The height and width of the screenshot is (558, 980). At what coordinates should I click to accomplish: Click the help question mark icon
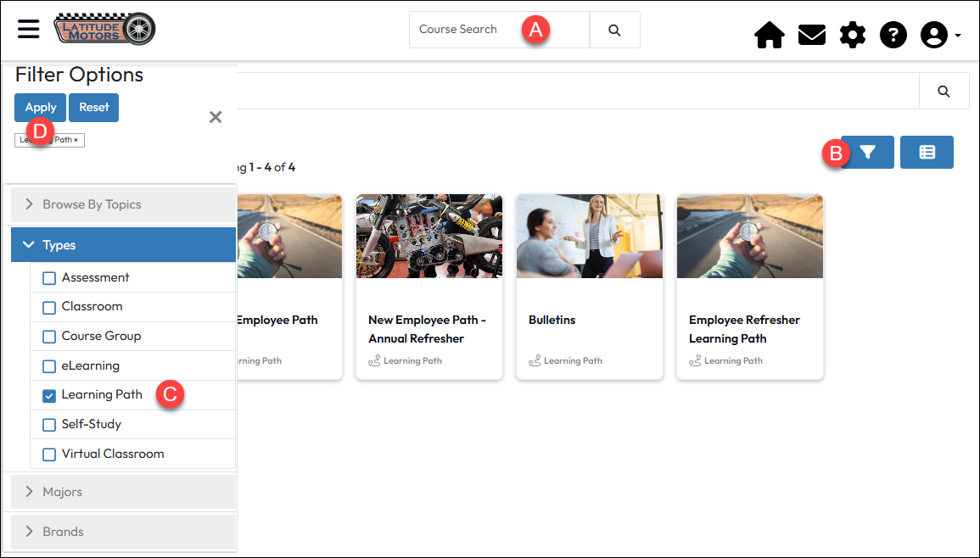(x=893, y=35)
